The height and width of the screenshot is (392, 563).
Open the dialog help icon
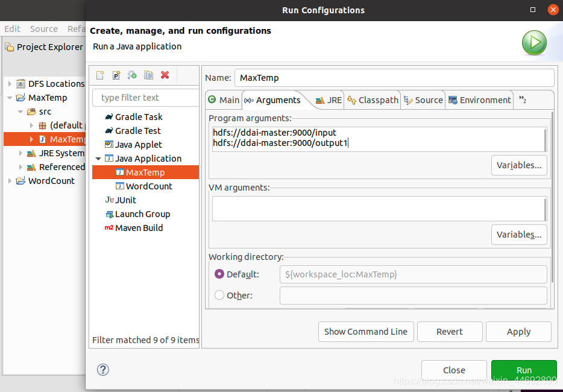(103, 370)
